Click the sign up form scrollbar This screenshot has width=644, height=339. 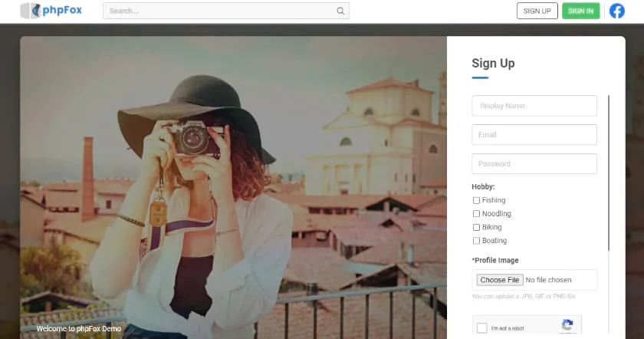(x=609, y=173)
